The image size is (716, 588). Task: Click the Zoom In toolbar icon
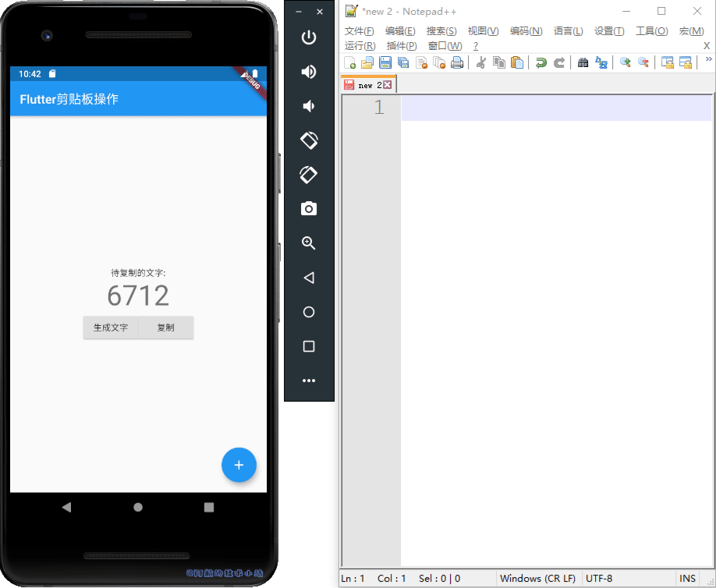click(625, 63)
